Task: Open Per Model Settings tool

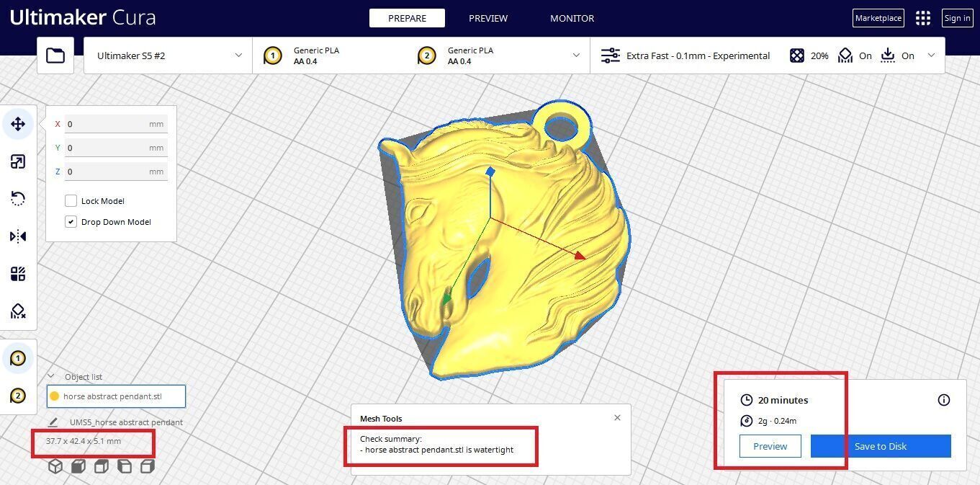Action: pyautogui.click(x=18, y=274)
